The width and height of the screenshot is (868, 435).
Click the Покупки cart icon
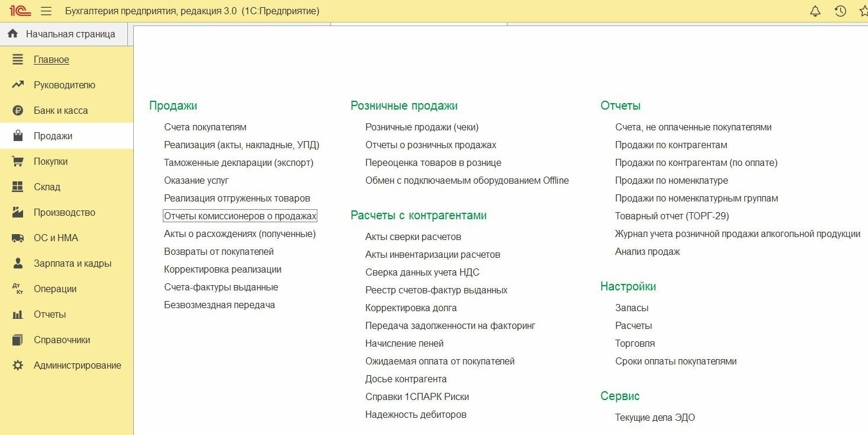(x=18, y=161)
